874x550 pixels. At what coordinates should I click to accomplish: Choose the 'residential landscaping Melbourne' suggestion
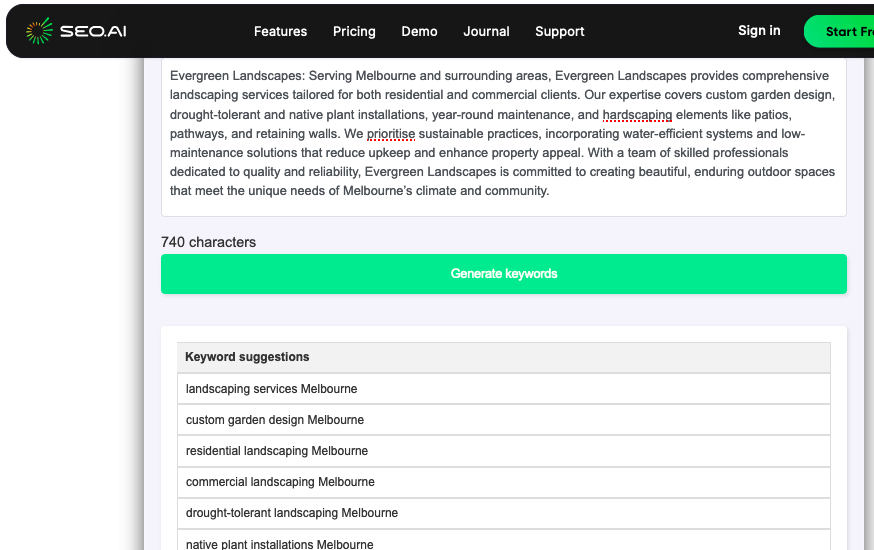pyautogui.click(x=503, y=451)
